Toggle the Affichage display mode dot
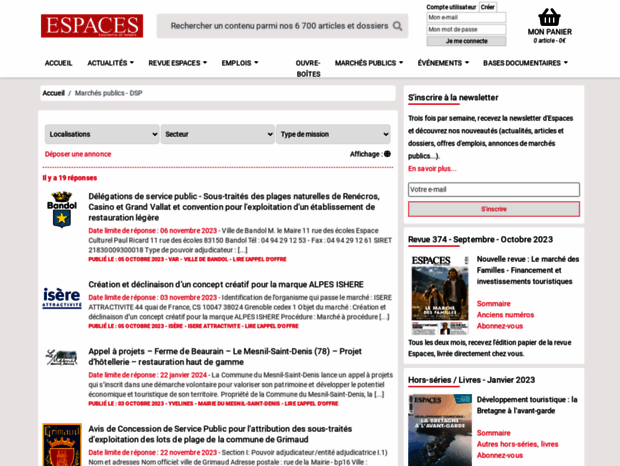This screenshot has width=620, height=466. pyautogui.click(x=388, y=154)
